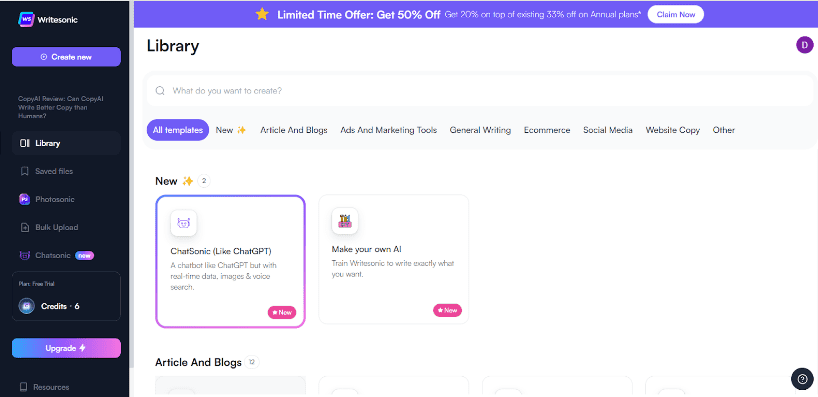Click the Writesonic logo icon
Viewport: 818px width, 397px height.
pos(26,19)
